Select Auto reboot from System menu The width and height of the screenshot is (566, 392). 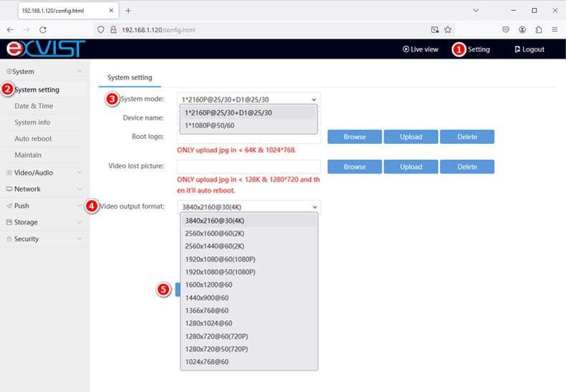click(x=33, y=138)
